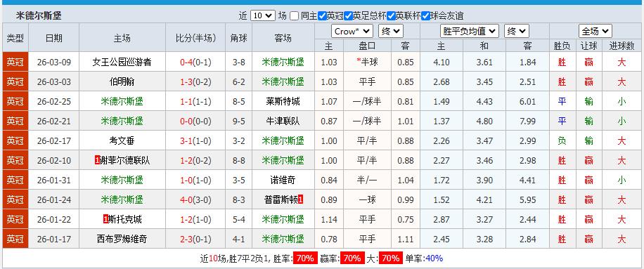Open the Crow* bookmaker dropdown

tap(352, 31)
